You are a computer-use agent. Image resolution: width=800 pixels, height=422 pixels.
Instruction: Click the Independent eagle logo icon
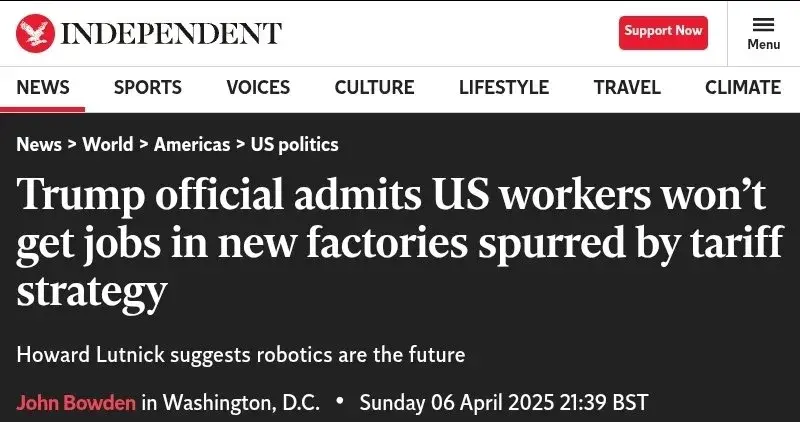[x=34, y=33]
